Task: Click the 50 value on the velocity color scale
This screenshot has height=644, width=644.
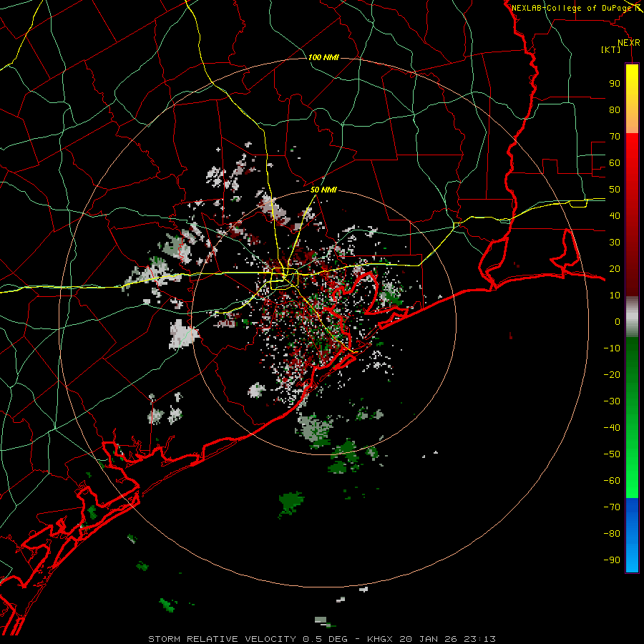Action: (x=615, y=190)
